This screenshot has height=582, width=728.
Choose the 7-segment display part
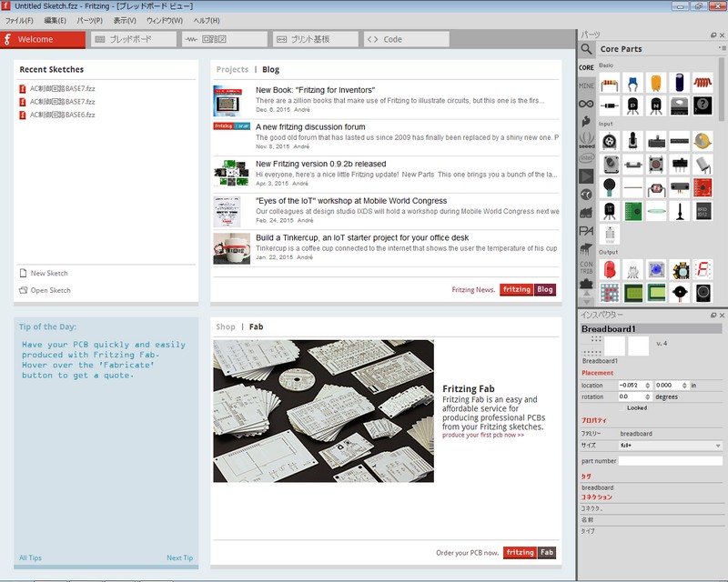click(703, 270)
